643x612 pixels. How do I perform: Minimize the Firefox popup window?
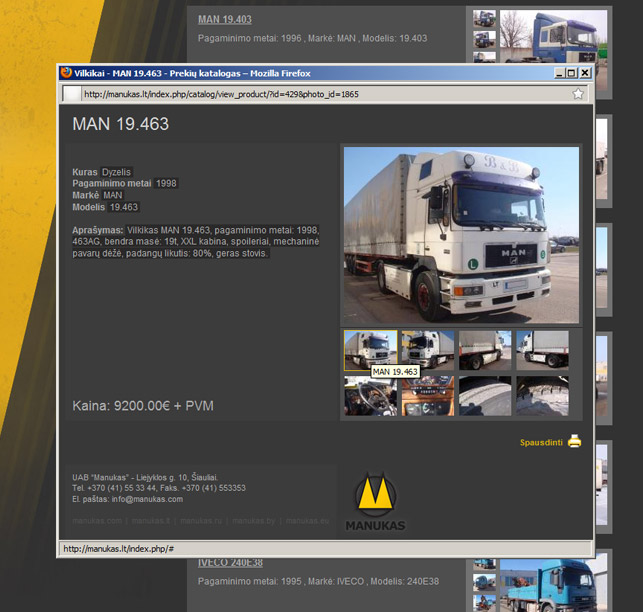pos(560,73)
